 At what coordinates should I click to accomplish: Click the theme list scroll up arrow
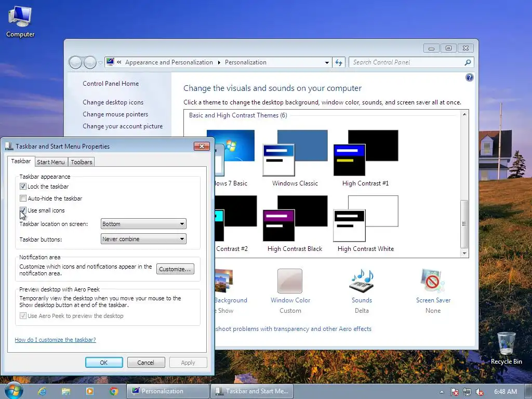point(464,114)
